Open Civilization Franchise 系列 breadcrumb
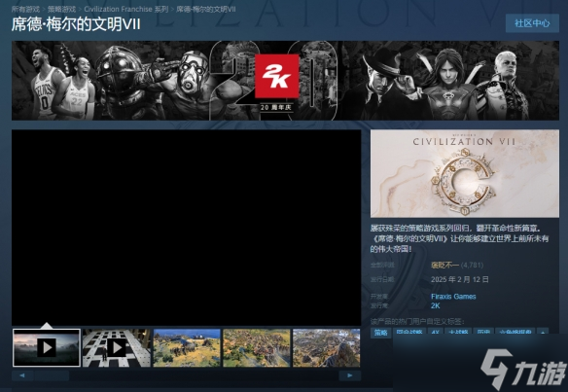 tap(126, 9)
